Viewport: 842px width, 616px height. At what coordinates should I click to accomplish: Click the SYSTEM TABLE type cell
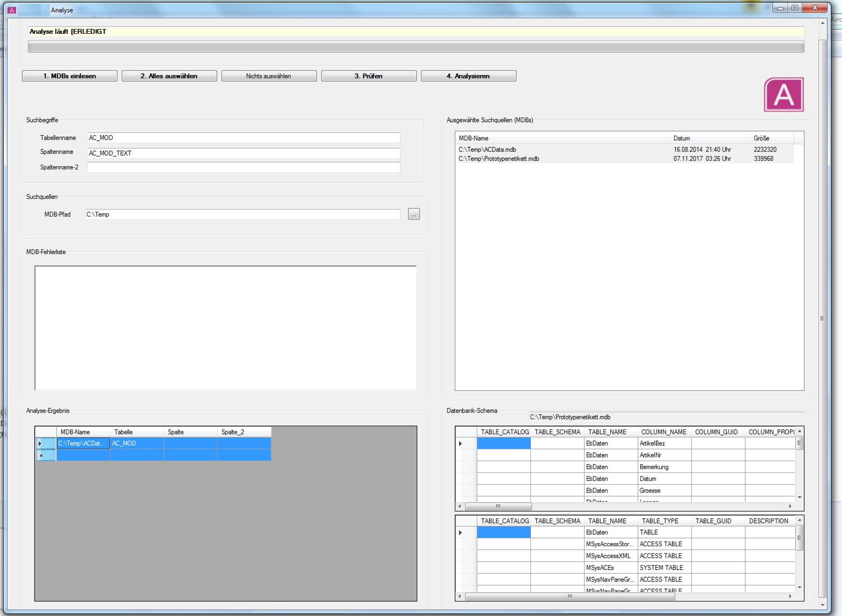point(664,567)
